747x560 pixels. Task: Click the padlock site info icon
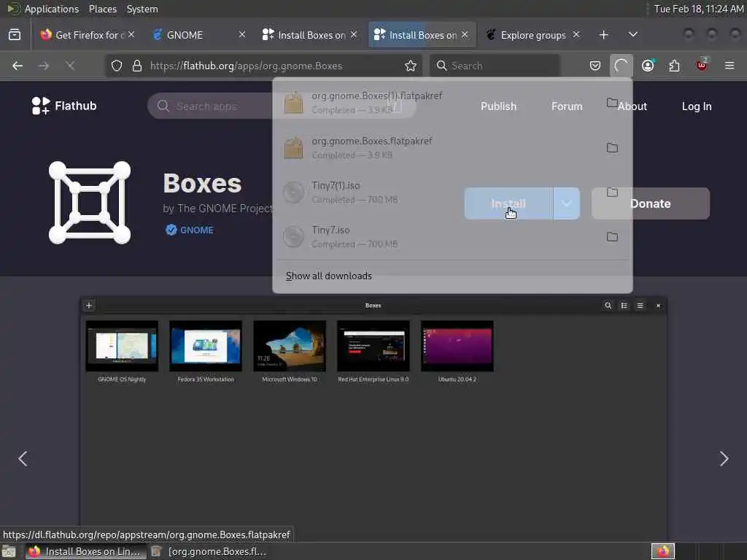tap(137, 66)
